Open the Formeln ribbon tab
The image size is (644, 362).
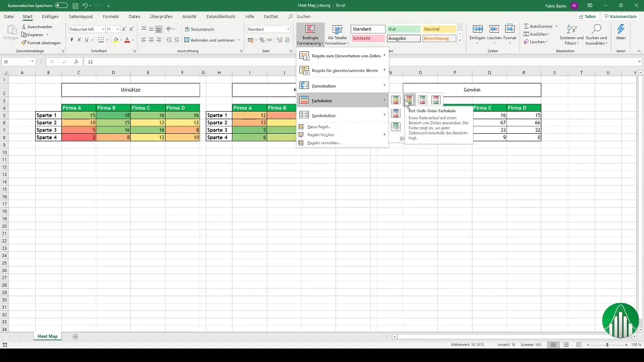tap(111, 17)
